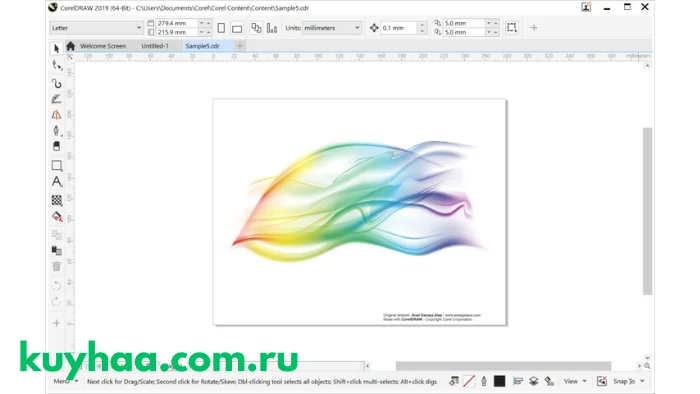Screen dimensions: 700x394
Task: Click vertical scrollbar down arrow
Action: pyautogui.click(x=647, y=358)
